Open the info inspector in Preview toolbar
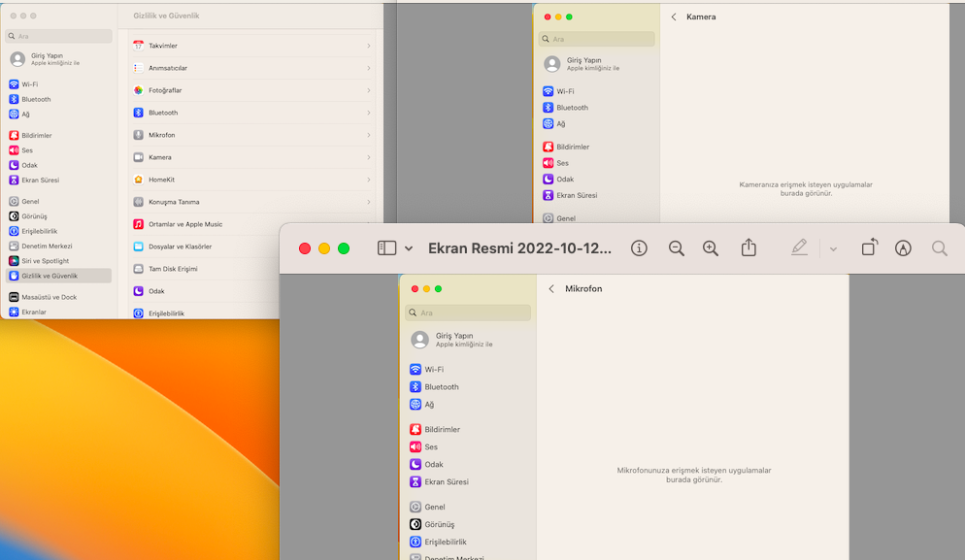Viewport: 965px width, 560px height. pos(639,248)
